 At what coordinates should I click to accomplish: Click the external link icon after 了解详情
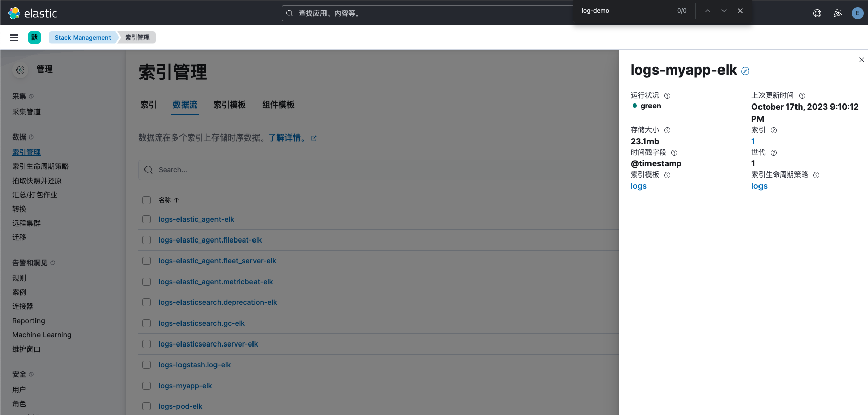click(x=314, y=138)
